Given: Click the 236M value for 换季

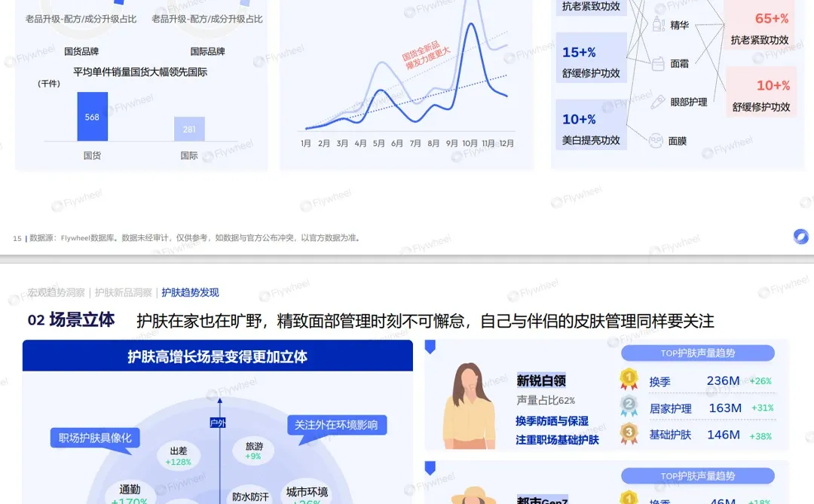Looking at the screenshot, I should 723,380.
